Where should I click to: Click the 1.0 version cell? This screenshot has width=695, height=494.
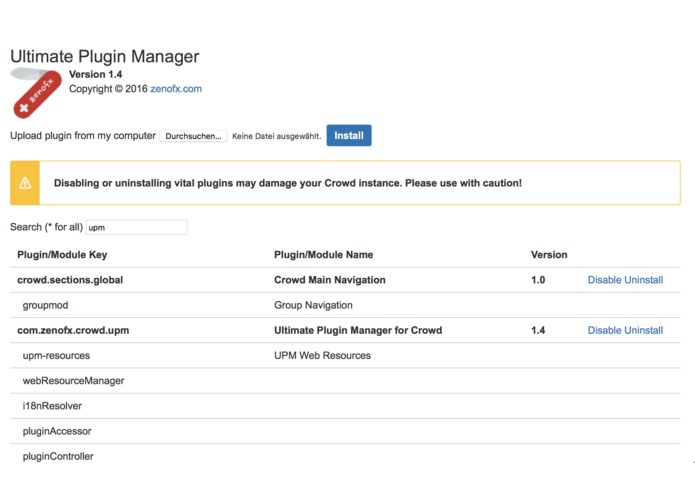pyautogui.click(x=538, y=280)
